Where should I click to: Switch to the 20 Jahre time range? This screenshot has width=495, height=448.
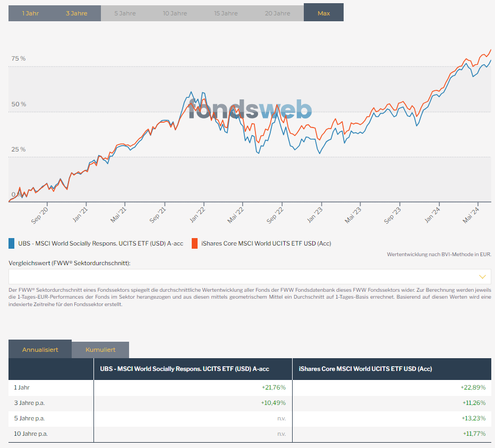click(x=277, y=13)
